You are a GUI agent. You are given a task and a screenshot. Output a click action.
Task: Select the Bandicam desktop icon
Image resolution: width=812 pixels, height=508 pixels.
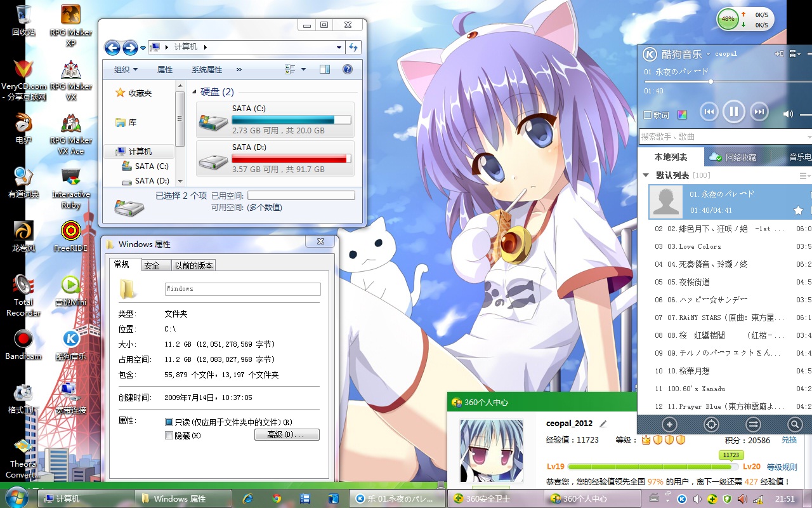pos(23,345)
